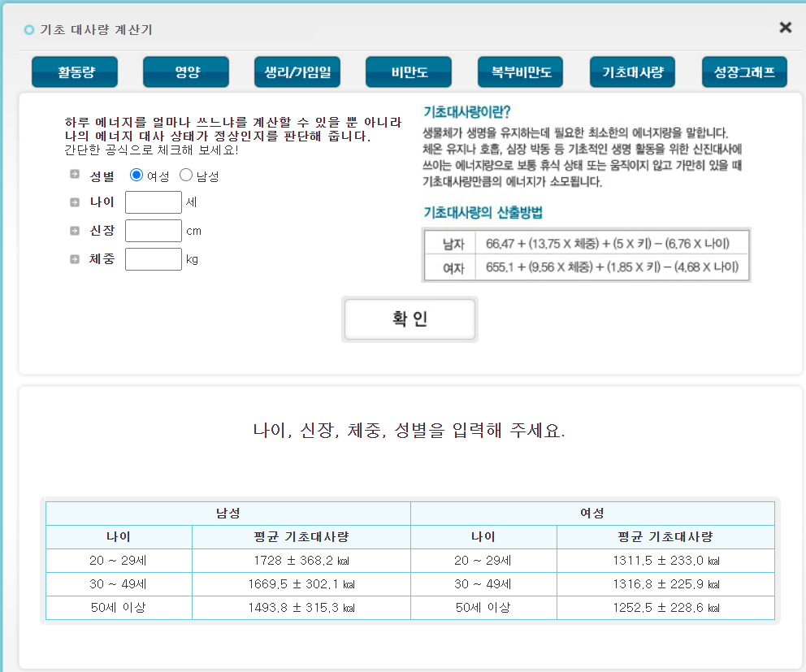Screen dimensions: 806x672
Task: Click the arrow icon beside 나이
Action: [x=75, y=202]
